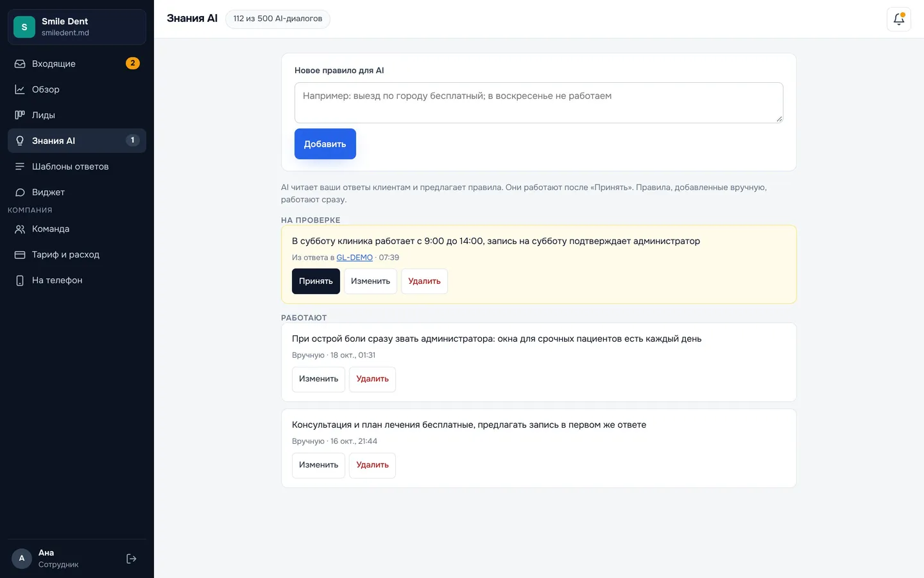Click the user avatar for Ана
924x578 pixels.
[x=22, y=559]
